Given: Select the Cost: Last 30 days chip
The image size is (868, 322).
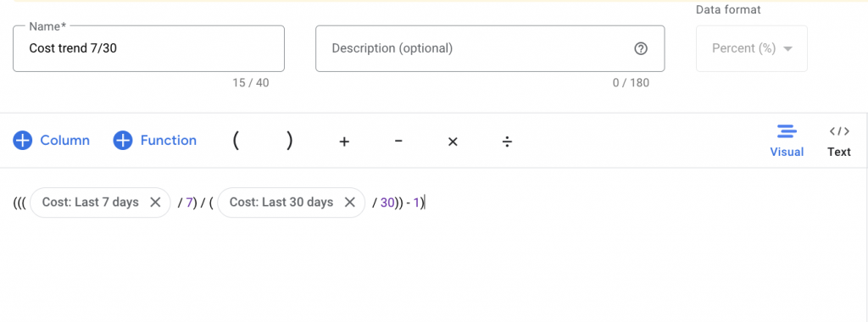Looking at the screenshot, I should pyautogui.click(x=281, y=203).
